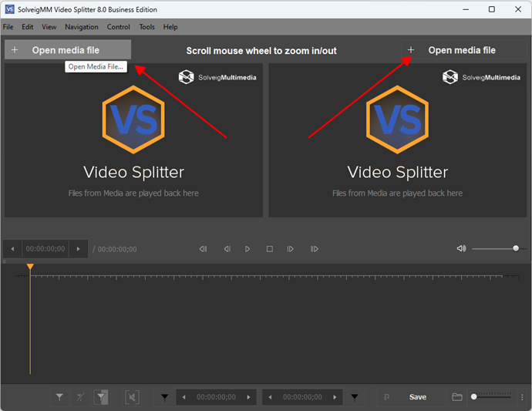Open the output folder icon
This screenshot has height=411, width=532.
(457, 397)
